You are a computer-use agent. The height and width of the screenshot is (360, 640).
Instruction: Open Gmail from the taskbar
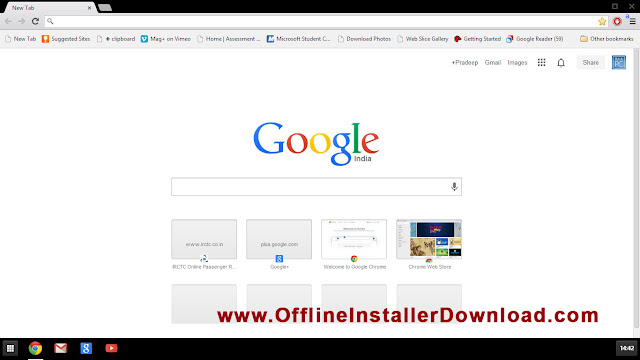61,348
